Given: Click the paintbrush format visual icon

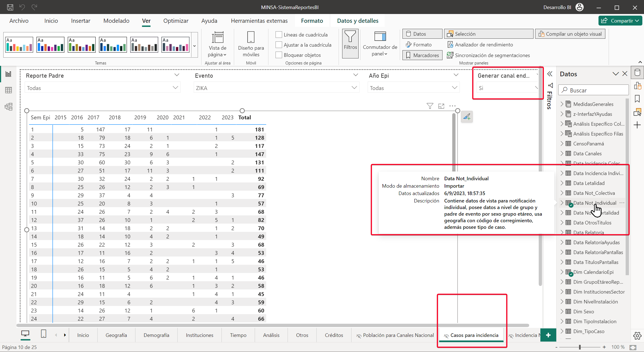Looking at the screenshot, I should [x=467, y=117].
